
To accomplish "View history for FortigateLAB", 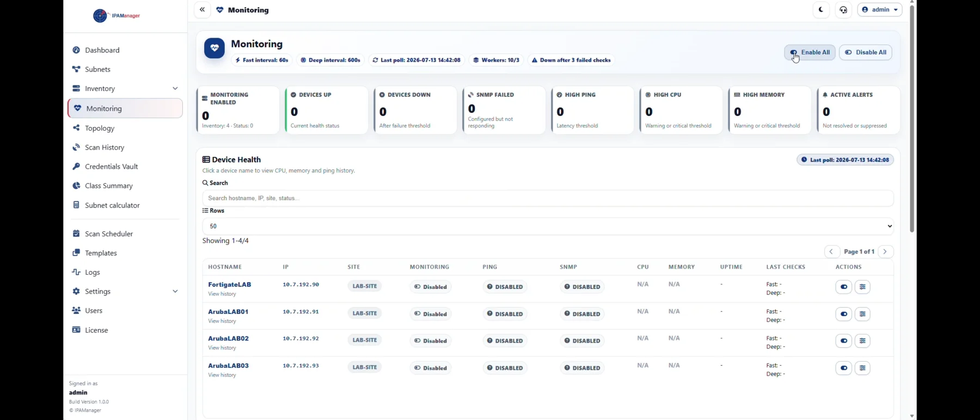I will (x=222, y=294).
